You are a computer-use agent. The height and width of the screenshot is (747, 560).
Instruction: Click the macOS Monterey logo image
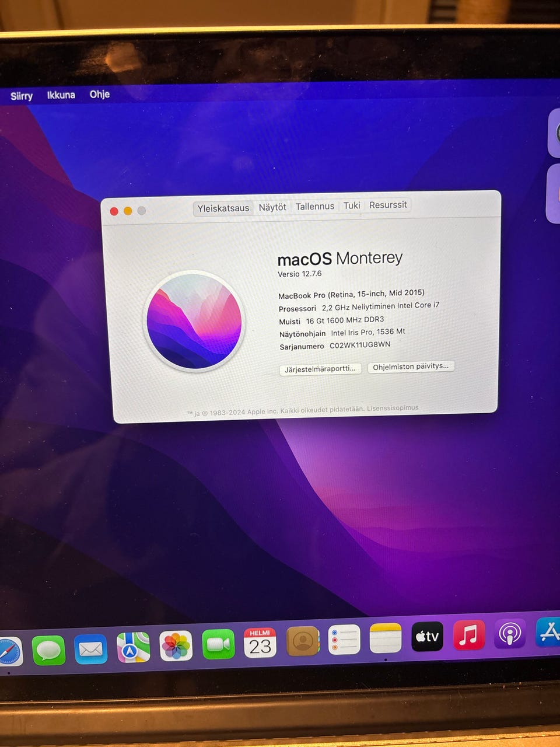(x=194, y=322)
